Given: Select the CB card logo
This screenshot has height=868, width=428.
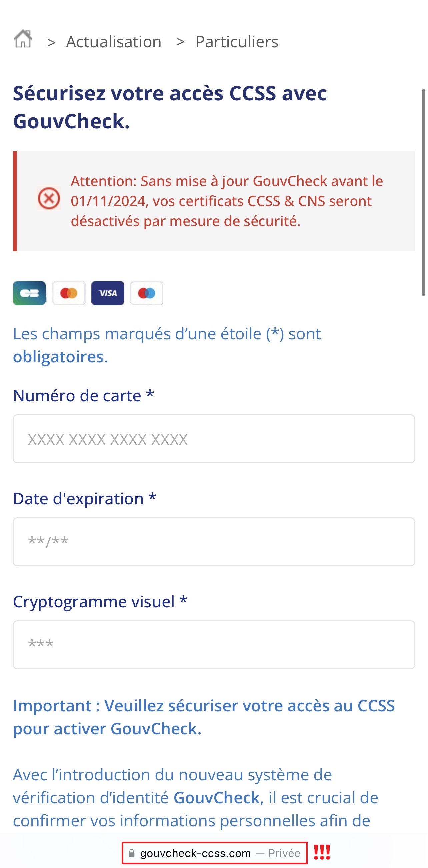Looking at the screenshot, I should point(29,293).
